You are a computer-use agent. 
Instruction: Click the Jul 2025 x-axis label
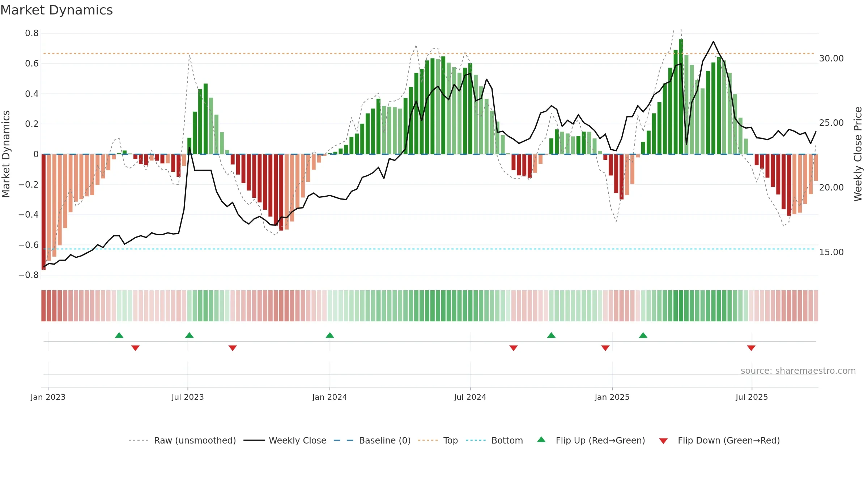point(752,397)
